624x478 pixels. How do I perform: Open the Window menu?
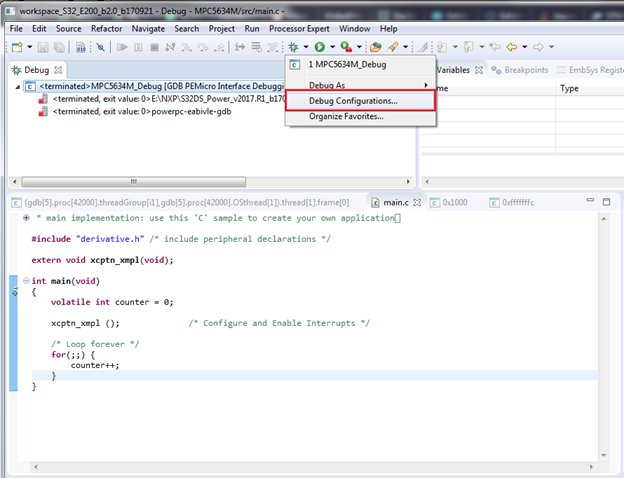tap(355, 29)
